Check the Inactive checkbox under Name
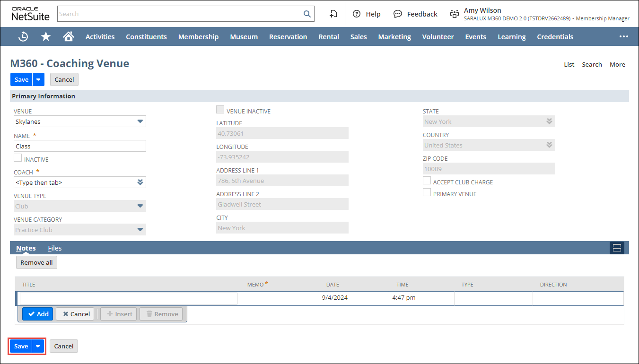Screen dimensions: 639x364 click(x=18, y=158)
